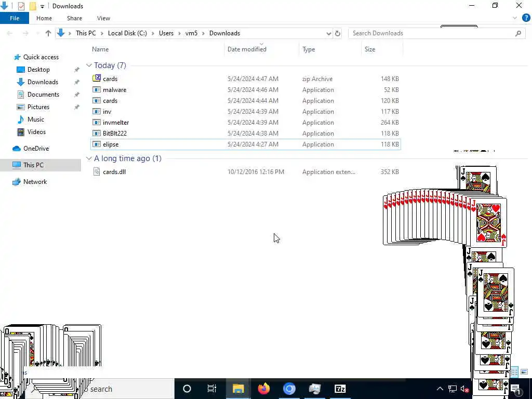Go to Local Disk (C:) breadcrumb
This screenshot has width=532, height=399.
click(127, 33)
